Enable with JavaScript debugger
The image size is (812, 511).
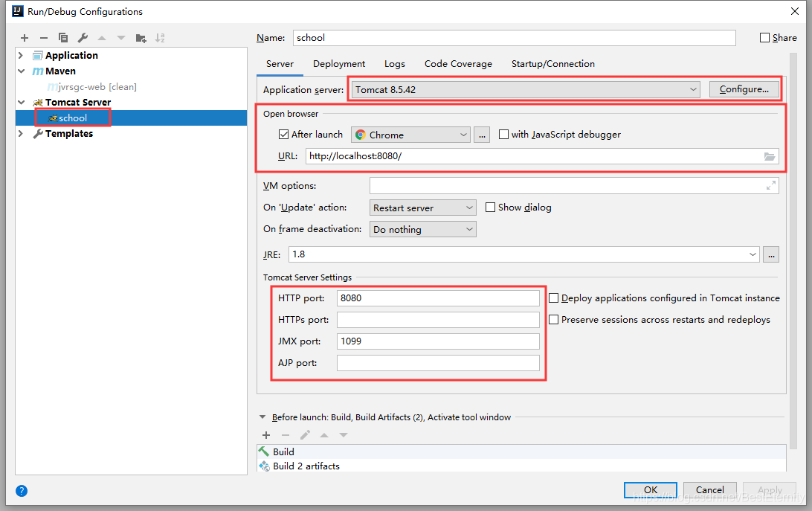503,135
